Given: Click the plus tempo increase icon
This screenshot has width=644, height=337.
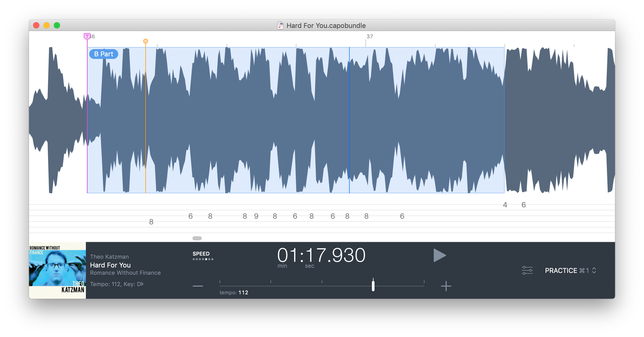Looking at the screenshot, I should tap(446, 286).
